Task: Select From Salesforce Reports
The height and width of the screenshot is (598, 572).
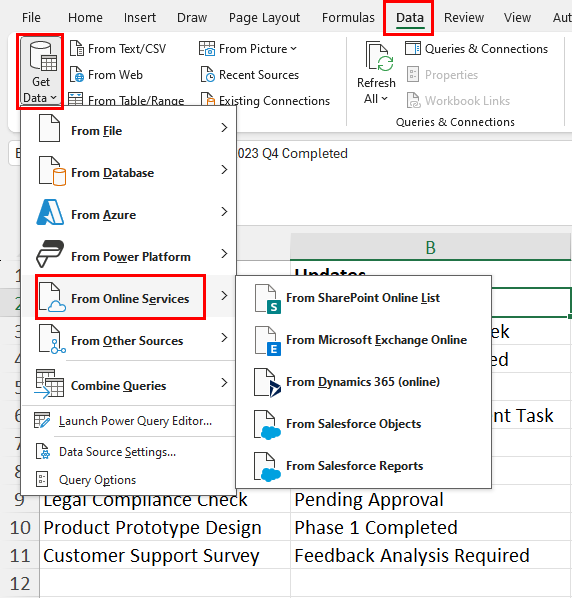Action: click(363, 466)
